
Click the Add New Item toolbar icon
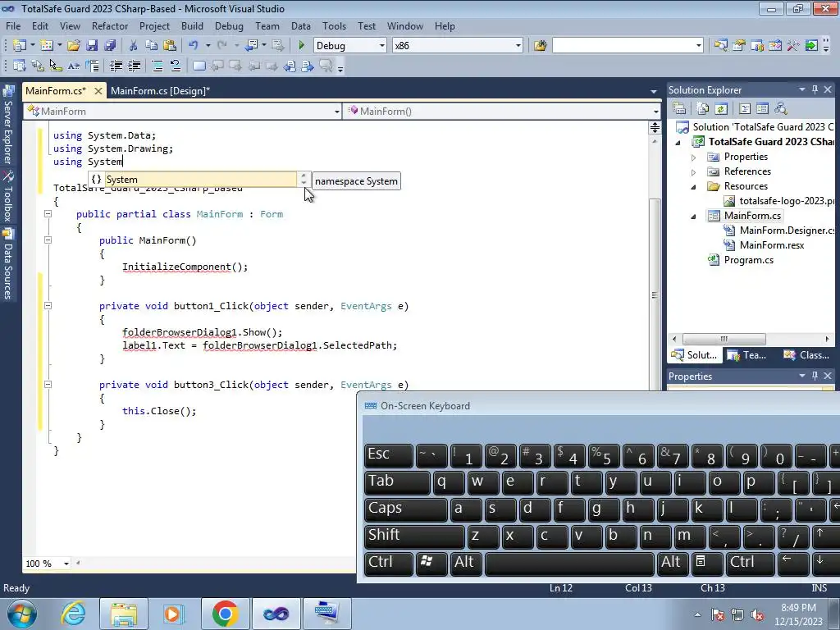click(47, 46)
